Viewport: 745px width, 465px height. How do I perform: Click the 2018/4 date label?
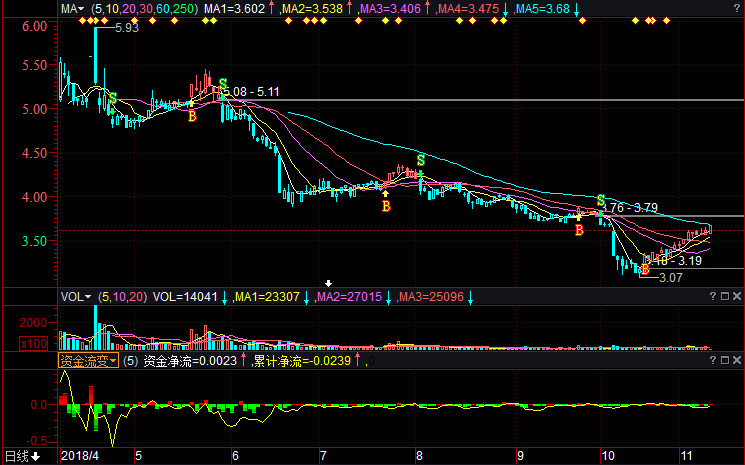coord(82,456)
